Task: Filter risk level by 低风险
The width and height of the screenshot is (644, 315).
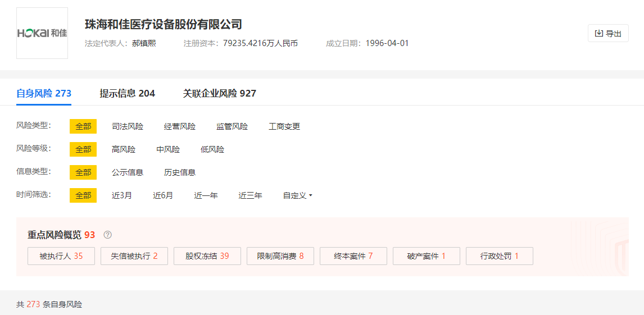Action: [x=212, y=149]
